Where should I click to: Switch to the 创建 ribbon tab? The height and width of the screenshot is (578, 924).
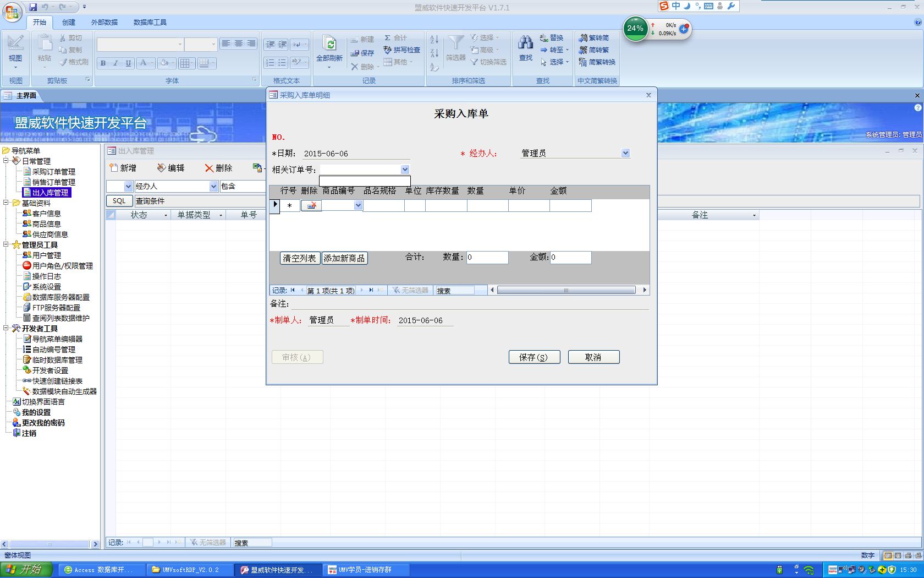[x=69, y=22]
